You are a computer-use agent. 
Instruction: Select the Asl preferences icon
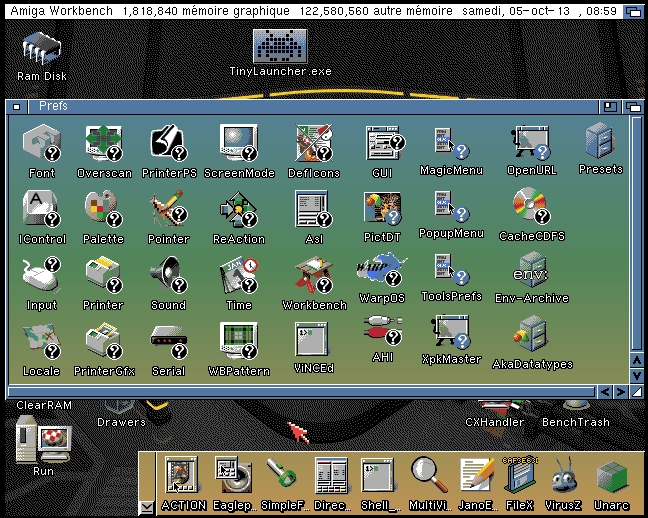tap(314, 208)
